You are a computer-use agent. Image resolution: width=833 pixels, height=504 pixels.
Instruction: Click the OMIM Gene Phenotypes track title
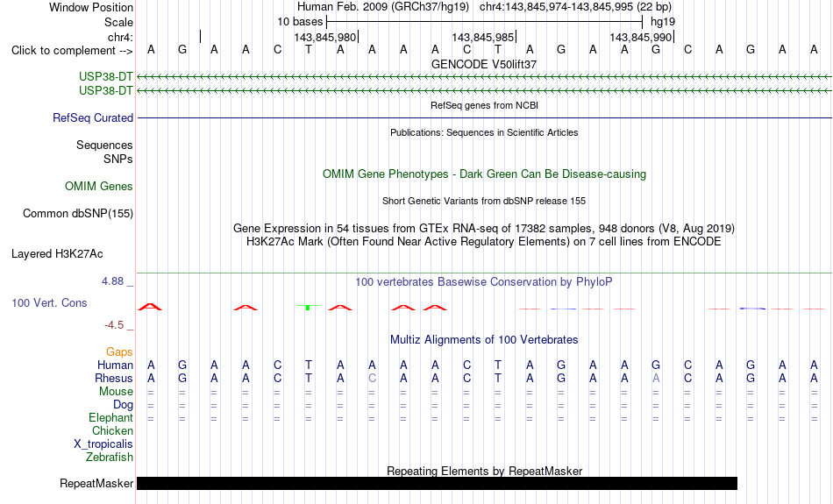click(484, 174)
